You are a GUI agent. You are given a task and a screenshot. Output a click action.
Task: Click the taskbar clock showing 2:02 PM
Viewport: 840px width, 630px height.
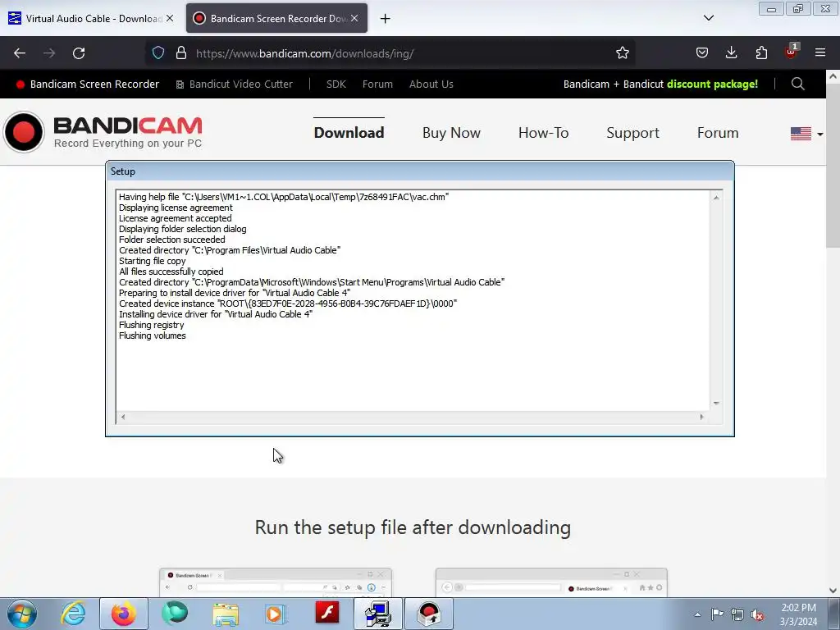pos(798,614)
